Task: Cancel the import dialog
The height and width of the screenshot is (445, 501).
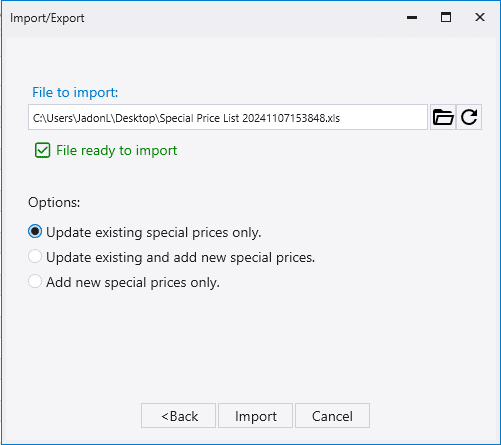Action: 332,416
